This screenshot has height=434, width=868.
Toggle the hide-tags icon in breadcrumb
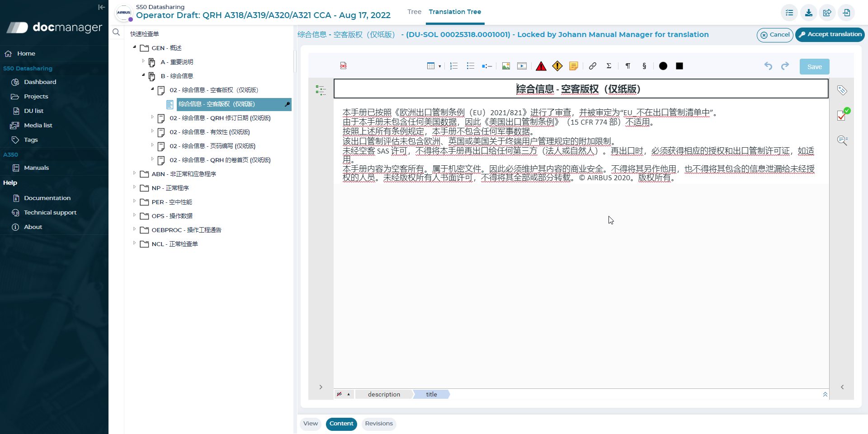[x=339, y=394]
